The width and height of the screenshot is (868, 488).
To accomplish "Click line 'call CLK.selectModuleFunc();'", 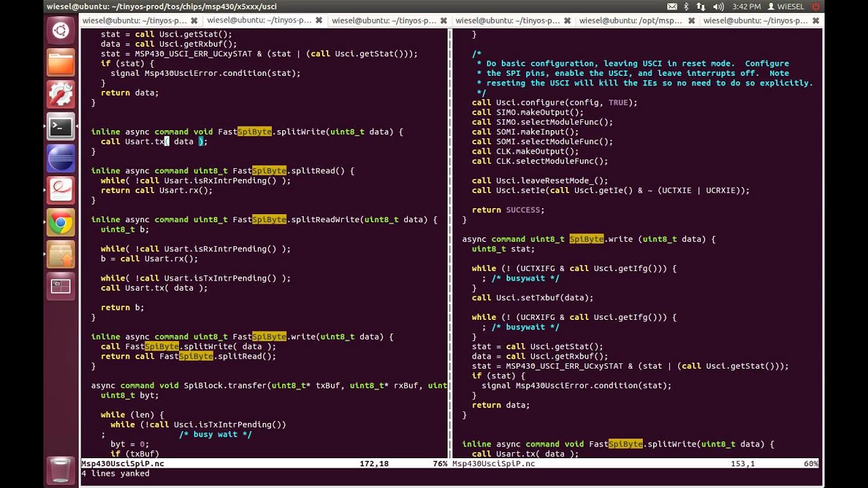I will [540, 161].
